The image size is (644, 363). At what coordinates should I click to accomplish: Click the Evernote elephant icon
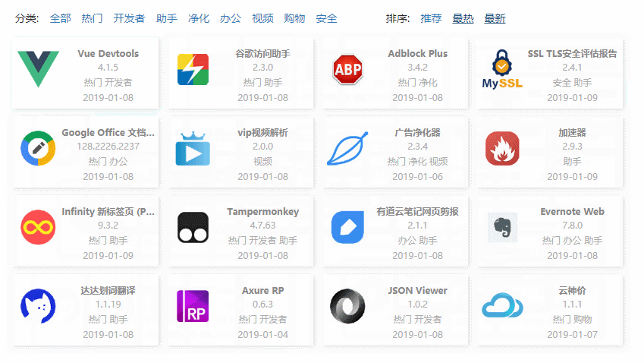pyautogui.click(x=502, y=227)
